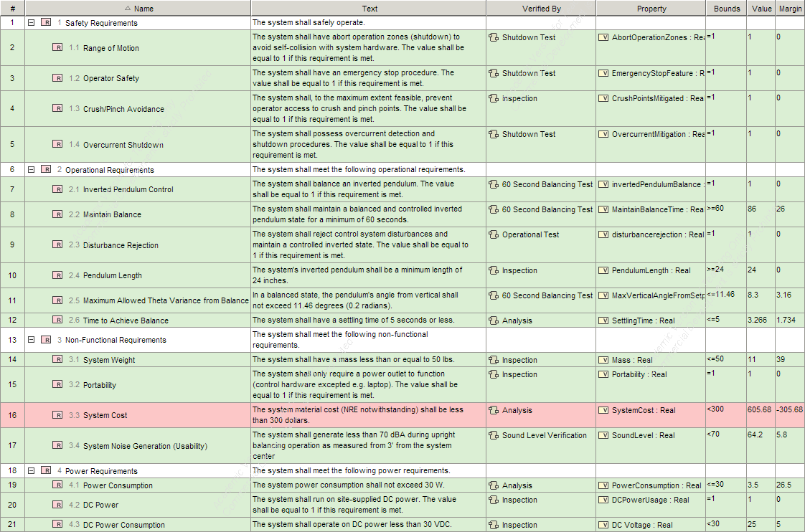The height and width of the screenshot is (532, 805).
Task: Select the 'DC Power' requirement name
Action: 100,505
